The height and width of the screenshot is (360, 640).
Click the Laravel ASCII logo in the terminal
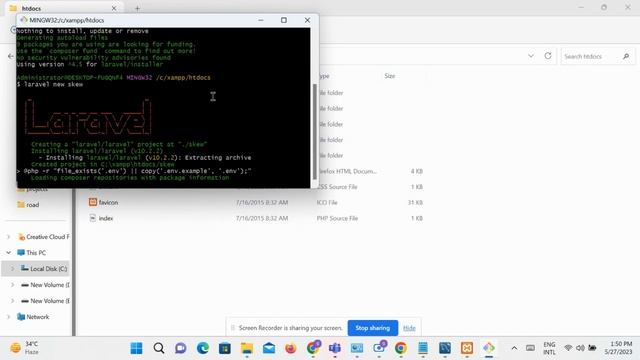tap(88, 117)
